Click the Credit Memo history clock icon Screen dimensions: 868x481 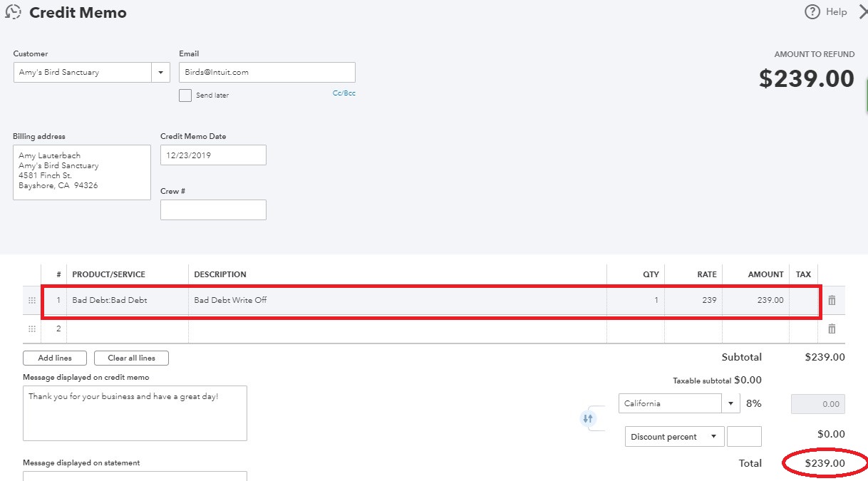pyautogui.click(x=13, y=12)
